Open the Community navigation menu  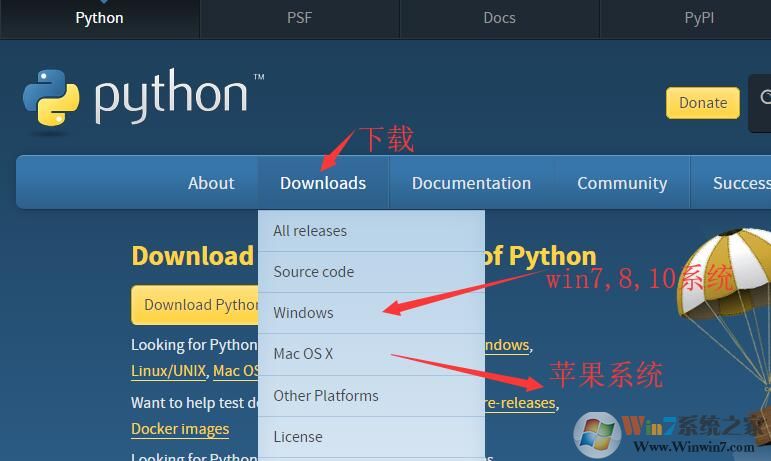622,183
